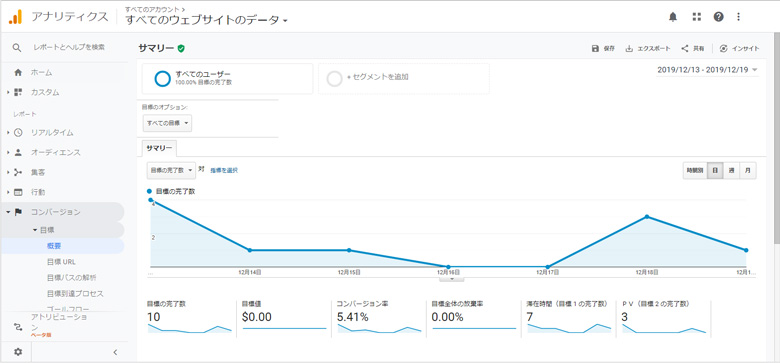This screenshot has width=780, height=363.
Task: Click the コンバージョン flag icon
Action: [x=18, y=212]
